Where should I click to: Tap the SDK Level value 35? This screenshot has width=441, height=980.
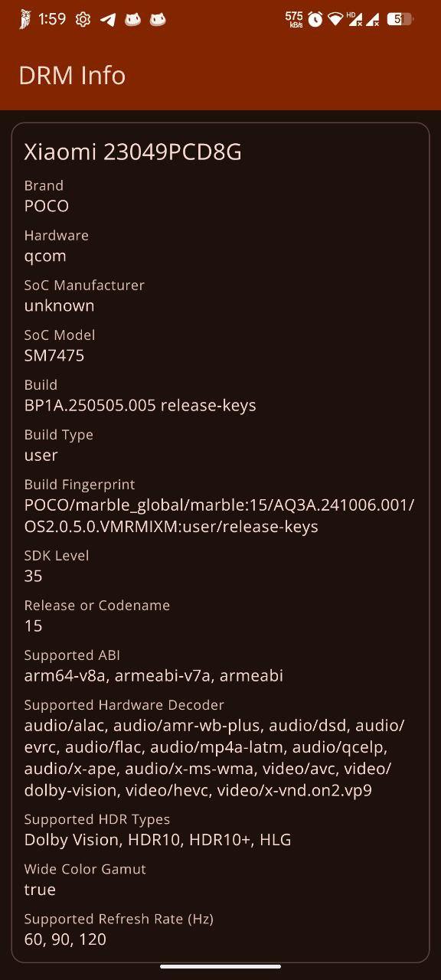pyautogui.click(x=33, y=576)
